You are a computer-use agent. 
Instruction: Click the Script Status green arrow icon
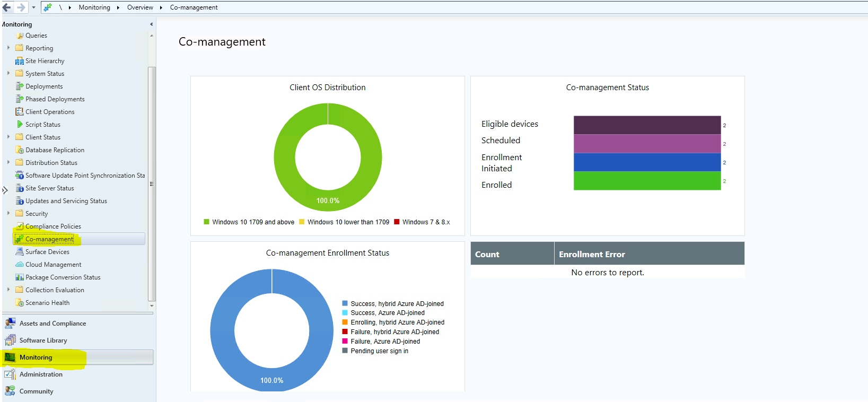(x=20, y=125)
